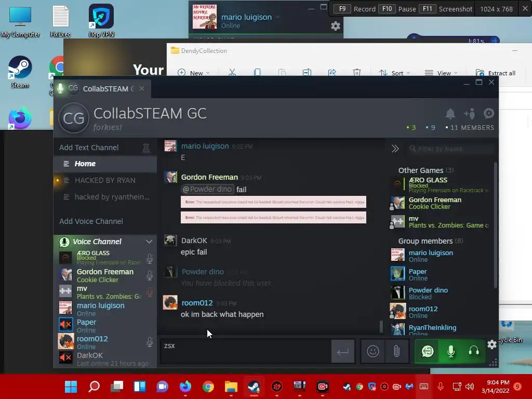Image resolution: width=532 pixels, height=399 pixels.
Task: Click CG group avatar in chat header
Action: click(x=74, y=118)
